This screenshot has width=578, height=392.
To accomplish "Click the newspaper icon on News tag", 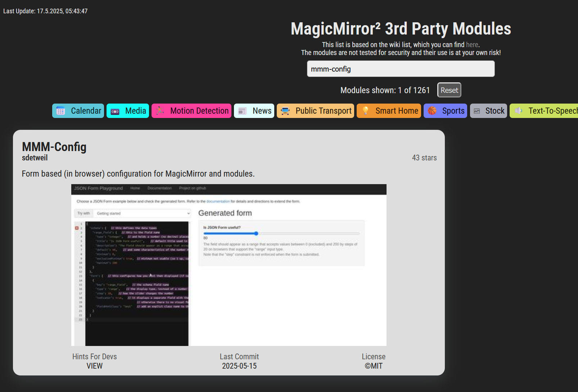I will point(242,111).
